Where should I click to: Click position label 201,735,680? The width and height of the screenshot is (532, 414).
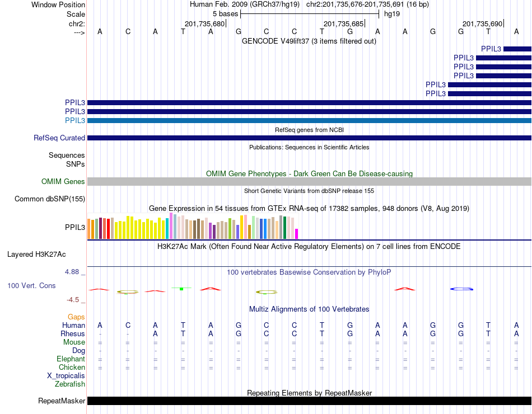204,23
